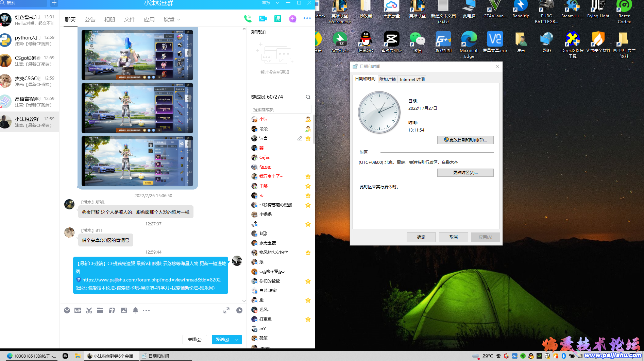The image size is (644, 361).
Task: Select the 附加时钟 tab
Action: [x=388, y=79]
